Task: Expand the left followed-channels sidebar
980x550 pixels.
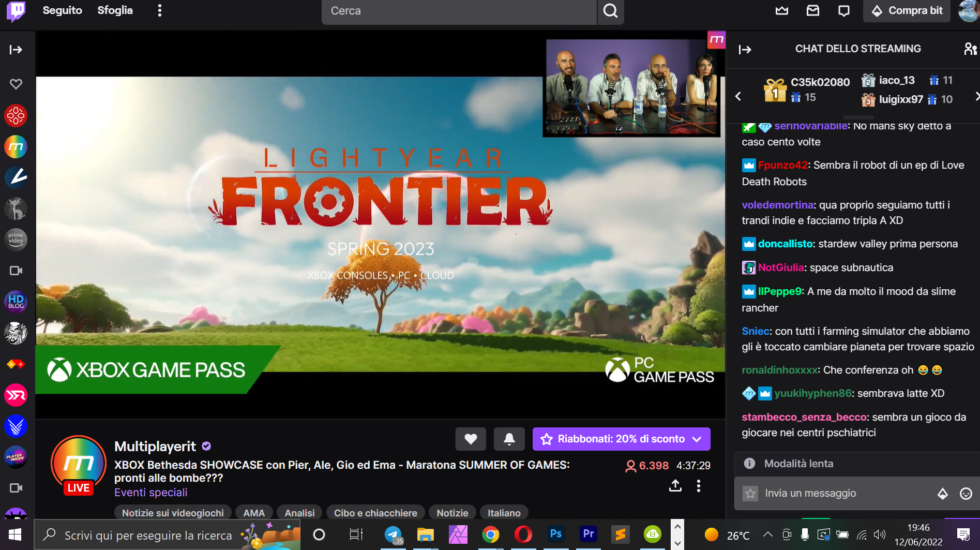Action: (x=16, y=50)
